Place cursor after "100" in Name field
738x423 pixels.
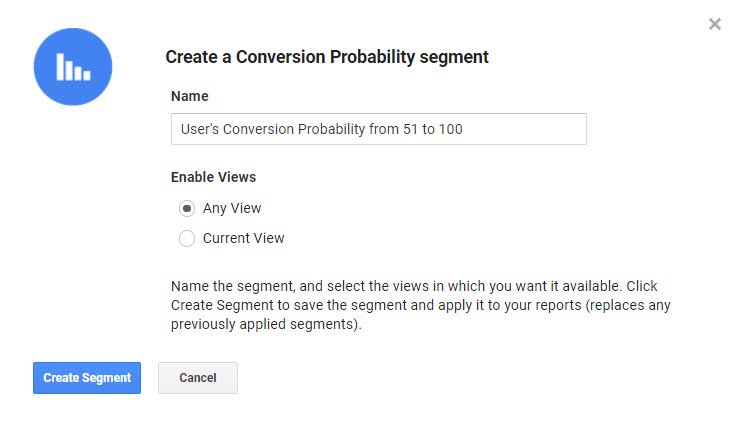(x=464, y=129)
